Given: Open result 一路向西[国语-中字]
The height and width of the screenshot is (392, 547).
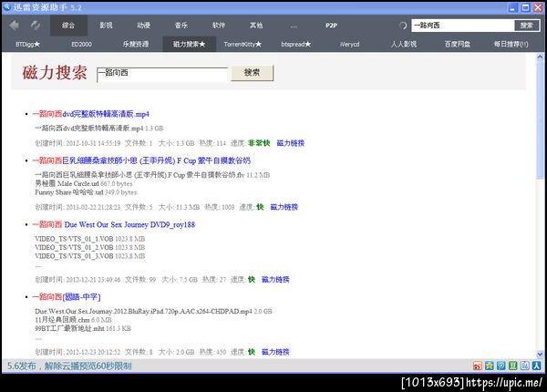Looking at the screenshot, I should pos(67,297).
